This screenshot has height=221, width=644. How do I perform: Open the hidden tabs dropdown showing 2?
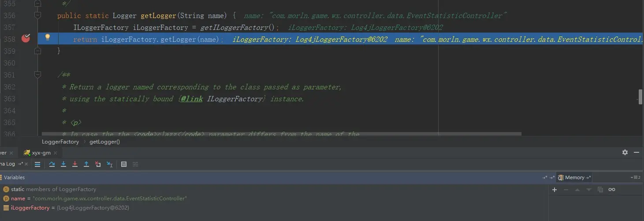636,177
